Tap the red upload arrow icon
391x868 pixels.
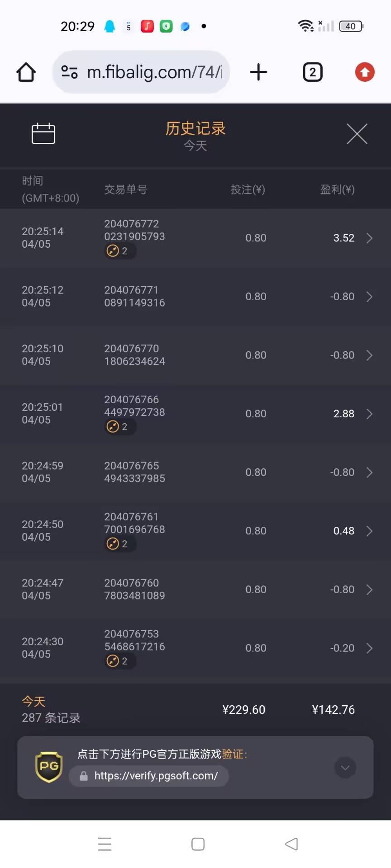(x=365, y=72)
